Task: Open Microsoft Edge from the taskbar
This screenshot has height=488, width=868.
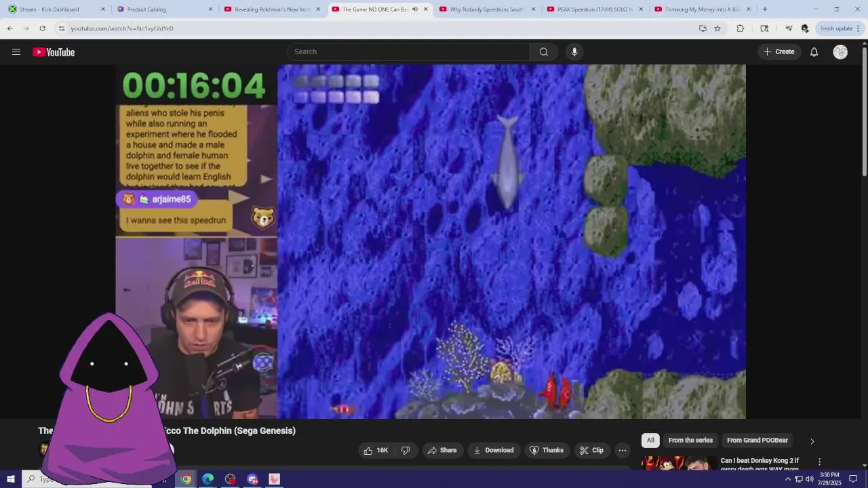Action: [x=208, y=479]
